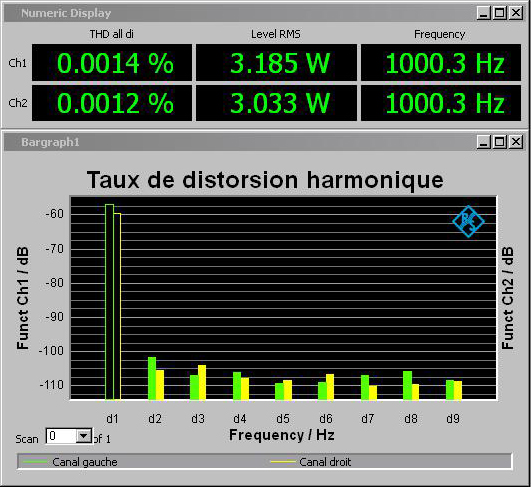
Task: Maximize the Numeric Display window
Action: tap(500, 13)
